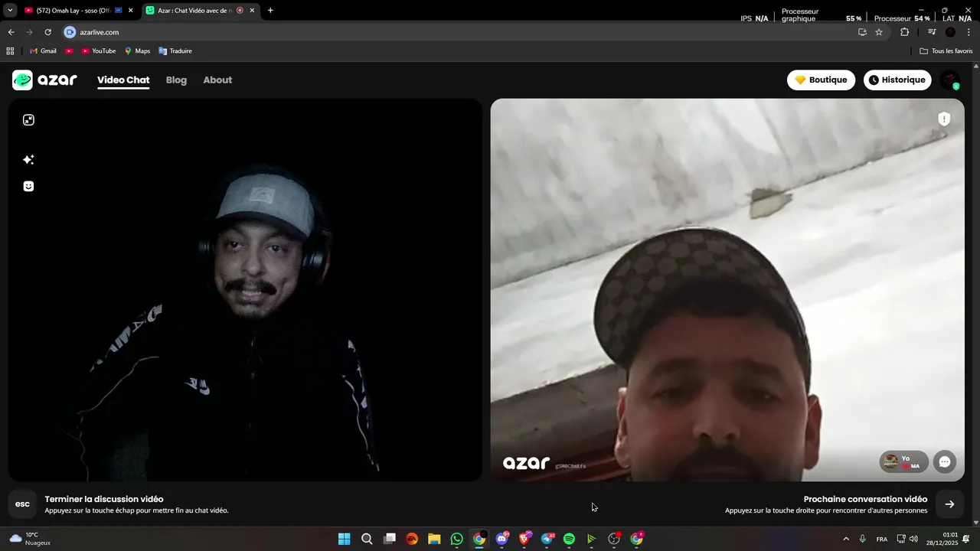Open Discord from the taskbar
The height and width of the screenshot is (551, 980).
pyautogui.click(x=501, y=539)
